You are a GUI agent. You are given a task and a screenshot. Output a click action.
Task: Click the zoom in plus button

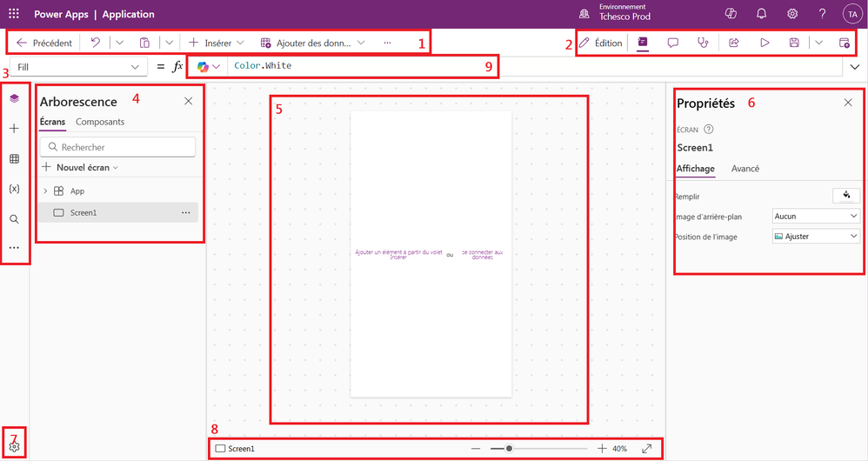602,448
